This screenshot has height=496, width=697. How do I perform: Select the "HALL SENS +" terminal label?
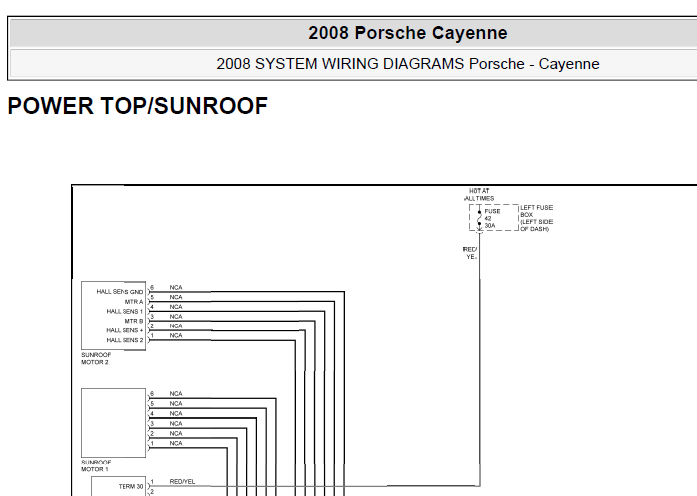[x=124, y=330]
